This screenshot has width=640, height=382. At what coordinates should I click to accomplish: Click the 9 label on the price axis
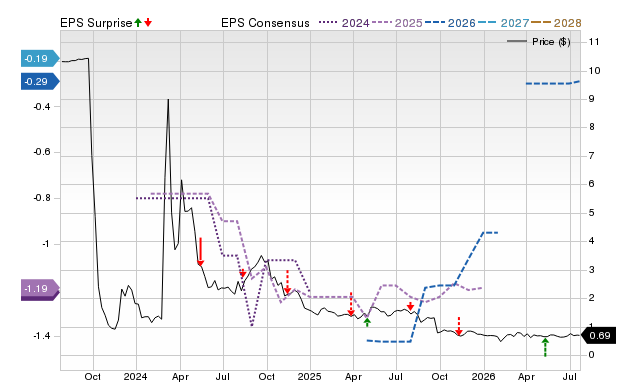click(x=591, y=99)
